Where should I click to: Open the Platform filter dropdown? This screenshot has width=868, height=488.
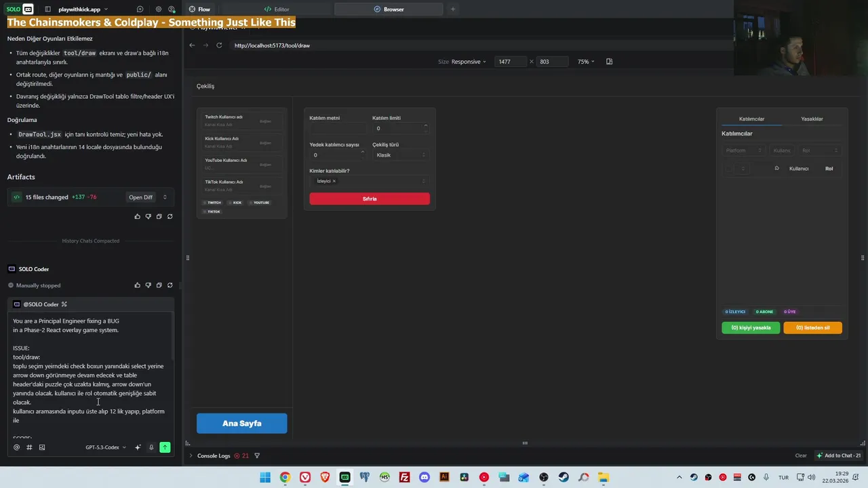click(x=743, y=150)
